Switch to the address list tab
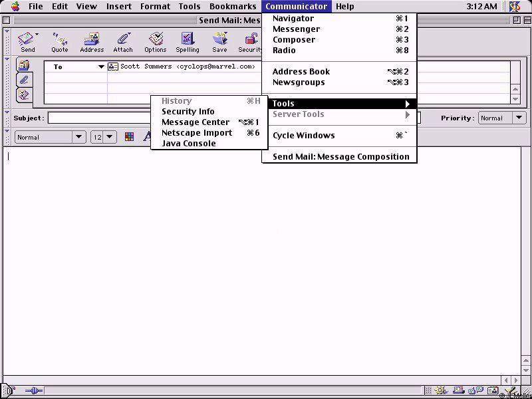Viewport: 532px width, 399px height. click(24, 65)
